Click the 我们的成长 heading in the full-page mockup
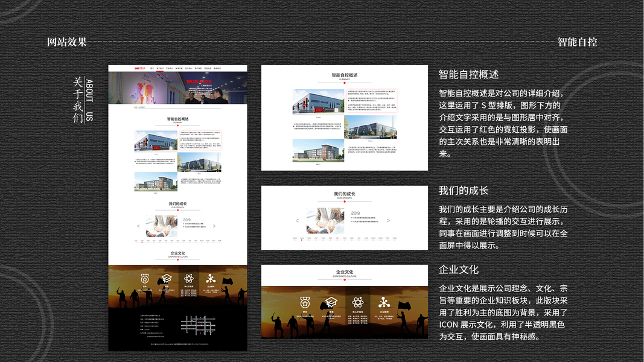The width and height of the screenshot is (644, 362). pos(178,203)
